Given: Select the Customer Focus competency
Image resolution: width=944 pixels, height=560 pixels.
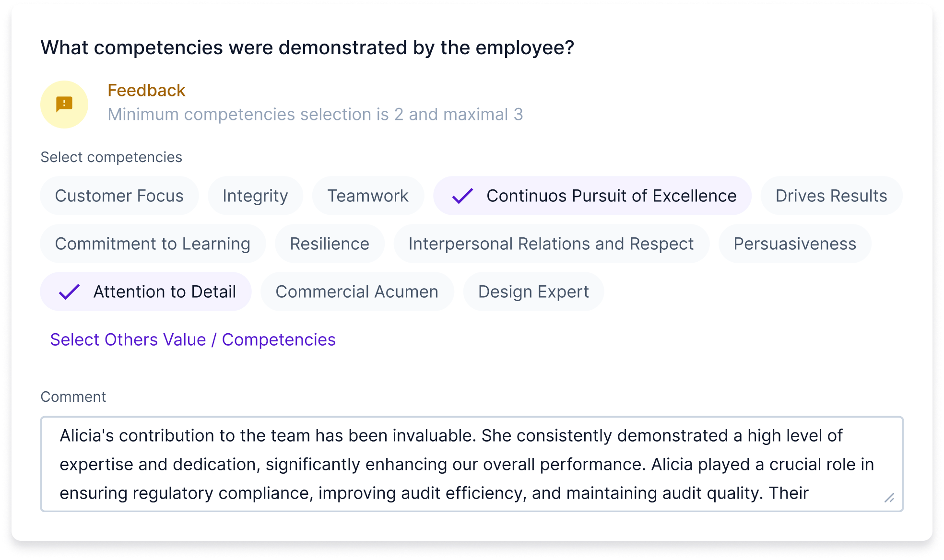Looking at the screenshot, I should pyautogui.click(x=119, y=196).
